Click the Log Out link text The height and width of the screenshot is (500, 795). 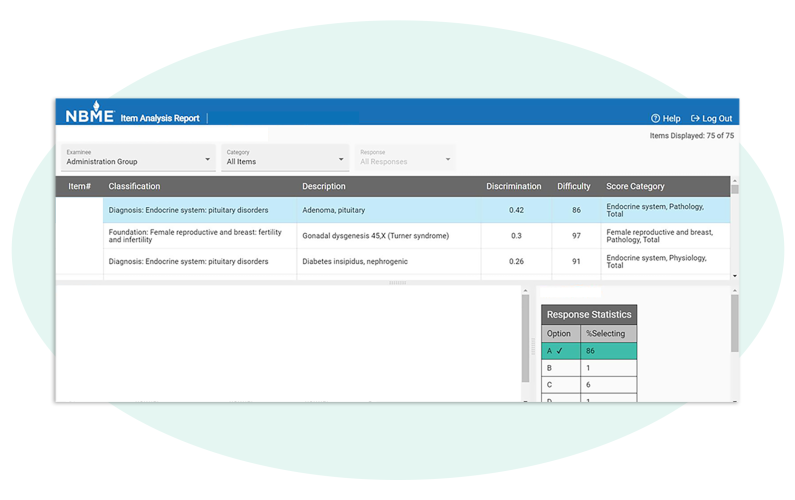click(717, 118)
